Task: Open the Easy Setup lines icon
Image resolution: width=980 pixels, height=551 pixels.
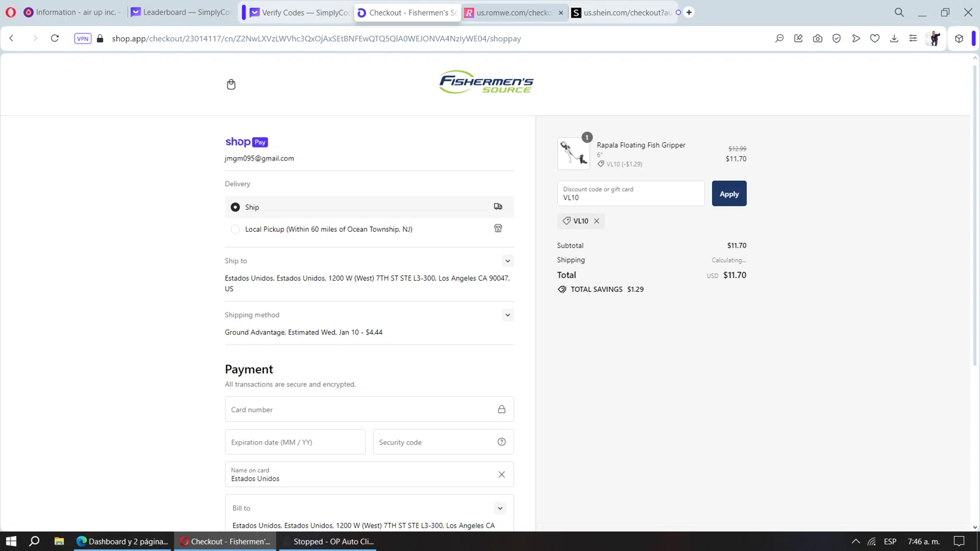Action: click(913, 39)
